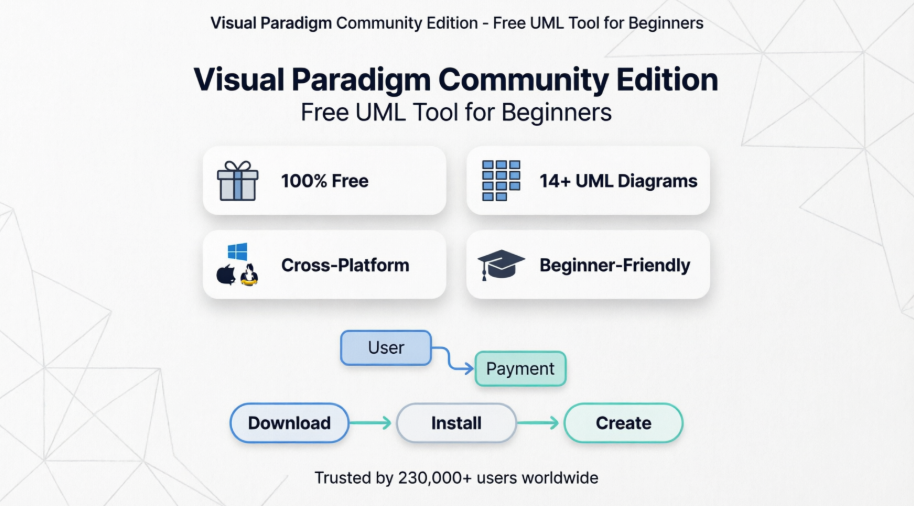Click the arrow between Download and Install

pyautogui.click(x=371, y=423)
